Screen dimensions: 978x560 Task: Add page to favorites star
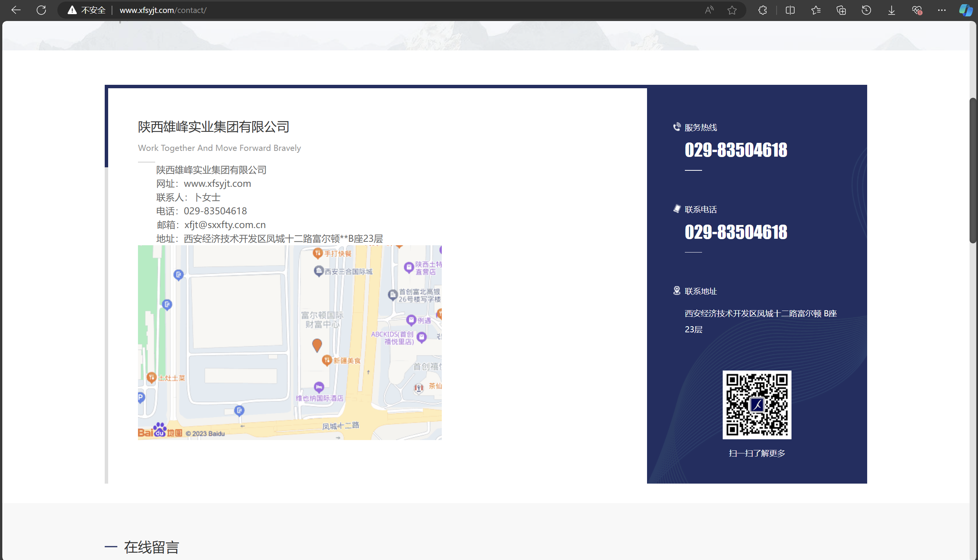[732, 10]
